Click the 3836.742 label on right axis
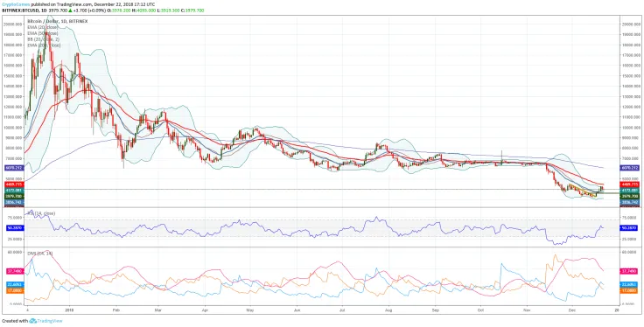Screen dimensions: 644x327 tap(630, 202)
